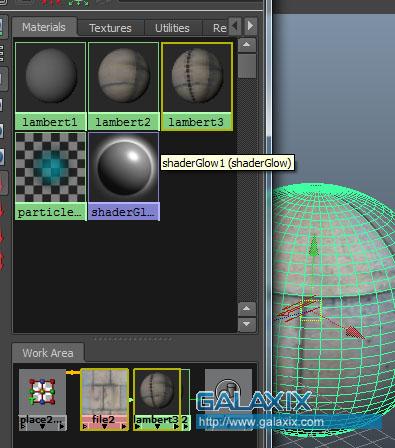The width and height of the screenshot is (395, 448).
Task: Select the lambert1 material swatch
Action: coord(51,77)
